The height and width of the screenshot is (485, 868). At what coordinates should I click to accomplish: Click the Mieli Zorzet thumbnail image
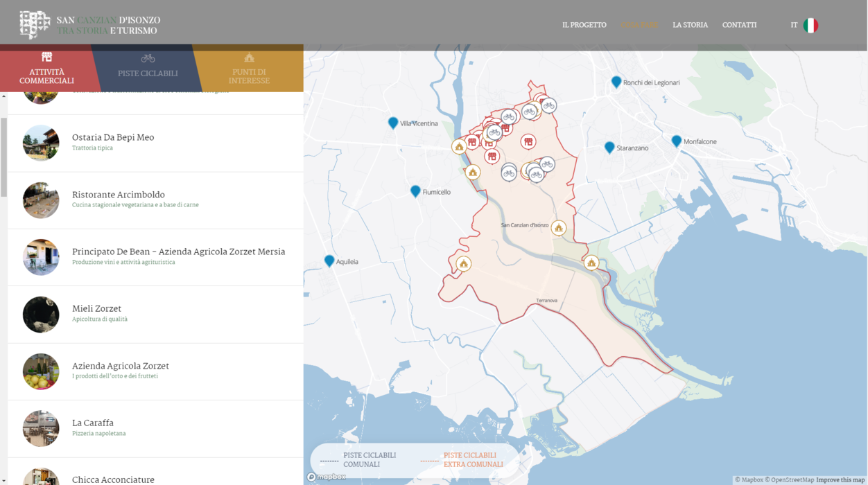tap(41, 315)
